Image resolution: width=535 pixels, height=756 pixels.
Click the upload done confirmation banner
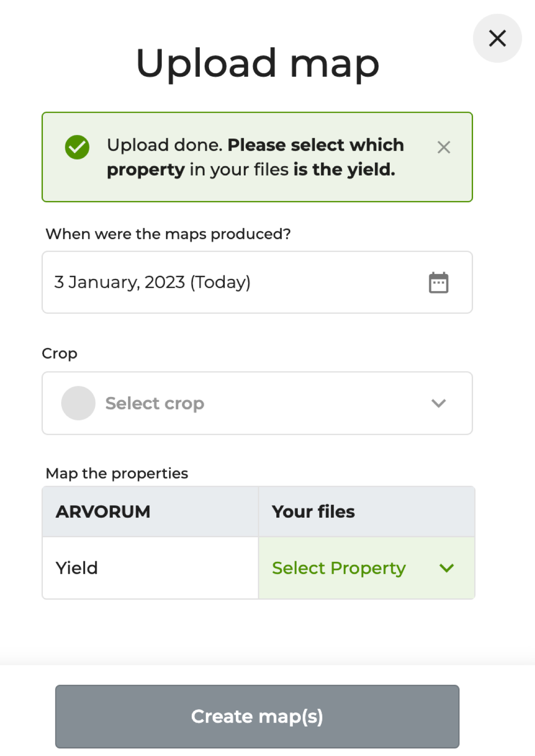[x=257, y=157]
